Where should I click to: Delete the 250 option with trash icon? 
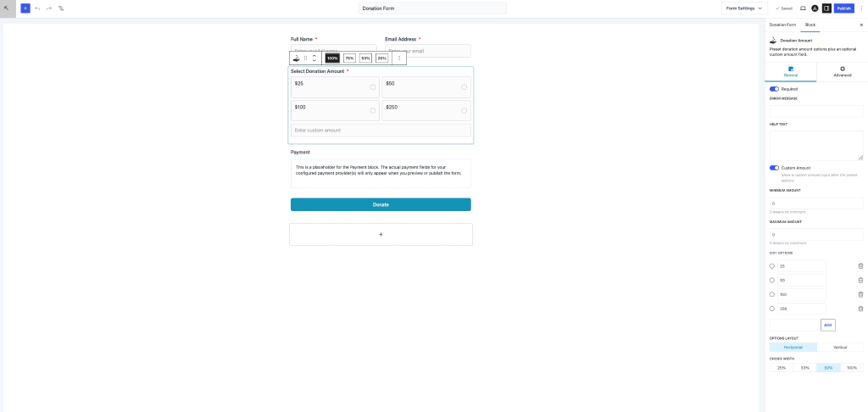pyautogui.click(x=860, y=309)
